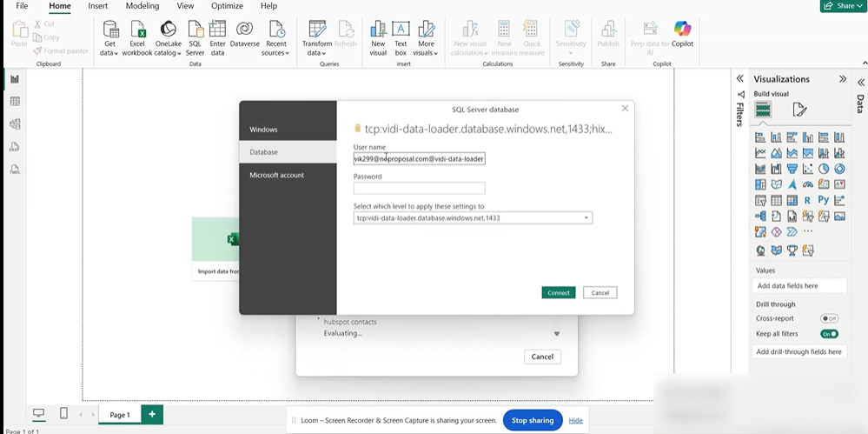This screenshot has width=868, height=434.
Task: Expand the Data pane chevron
Action: click(861, 83)
